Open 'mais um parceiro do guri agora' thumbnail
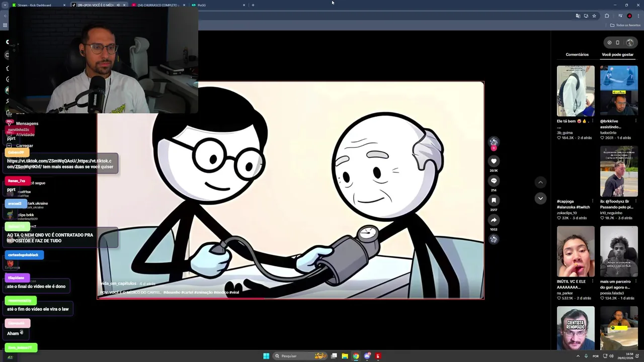Image resolution: width=644 pixels, height=362 pixels. tap(619, 251)
